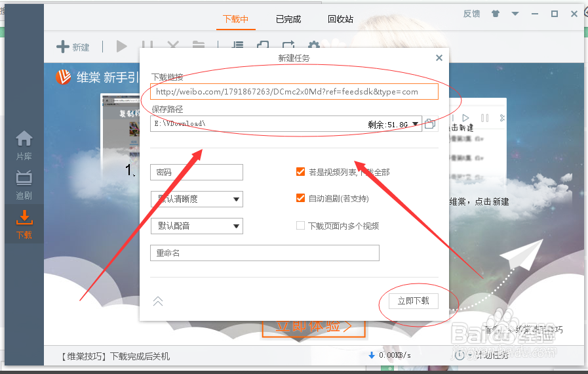Toggle 若是视频列表,下载全部 checkbox
The image size is (588, 374).
[300, 172]
